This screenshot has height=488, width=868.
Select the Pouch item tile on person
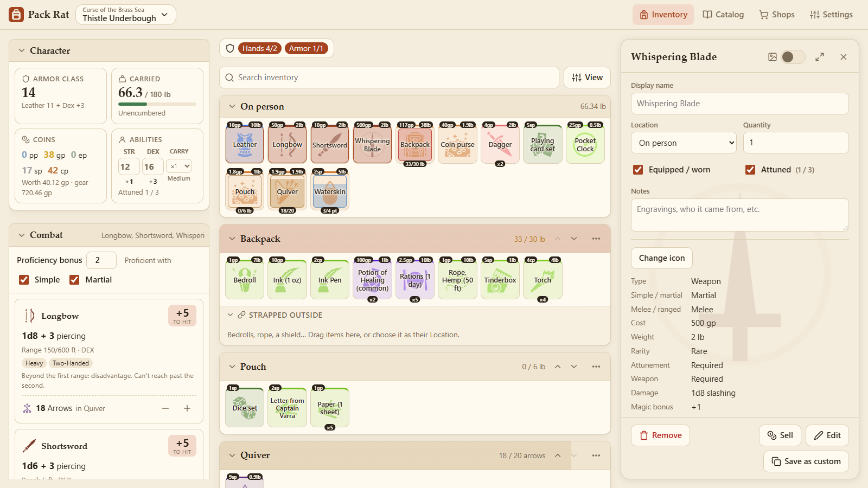(245, 191)
